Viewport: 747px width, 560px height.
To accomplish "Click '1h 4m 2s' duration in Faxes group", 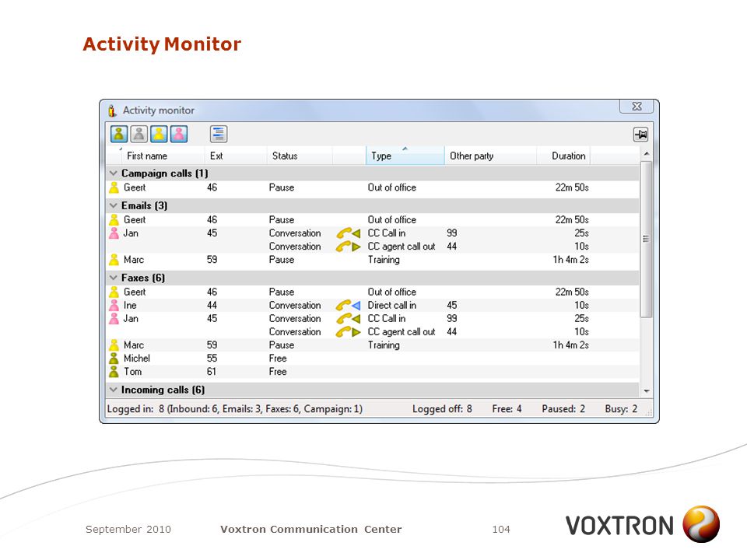I will click(x=570, y=345).
